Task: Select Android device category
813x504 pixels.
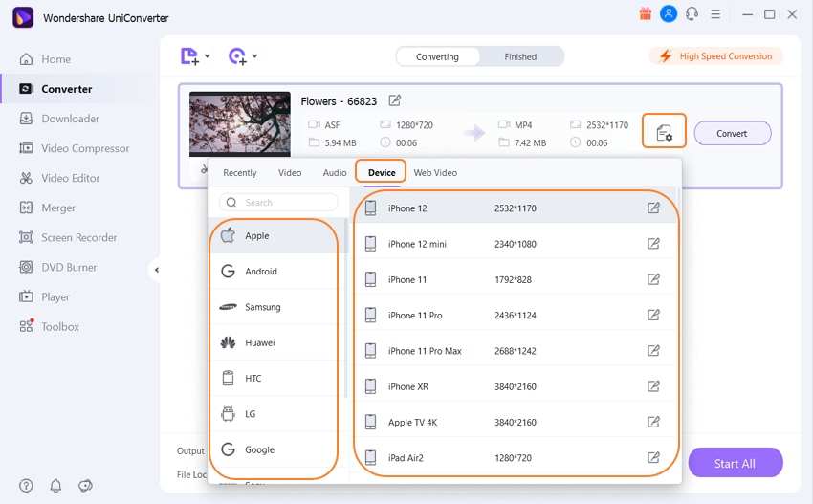Action: pyautogui.click(x=275, y=272)
